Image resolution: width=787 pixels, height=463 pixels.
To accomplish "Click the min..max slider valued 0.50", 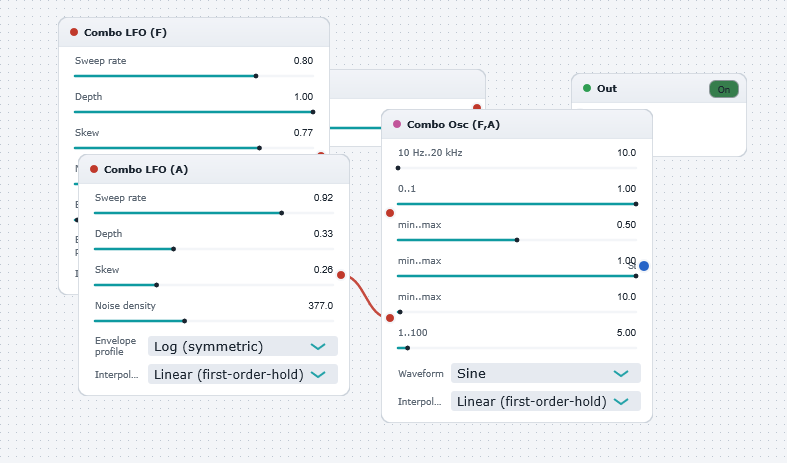I will 517,240.
